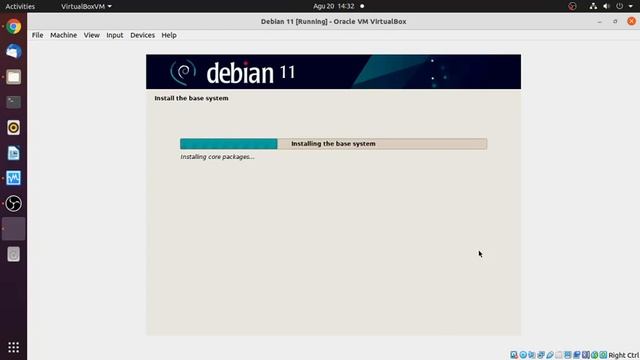Open the Machine menu

click(x=63, y=35)
